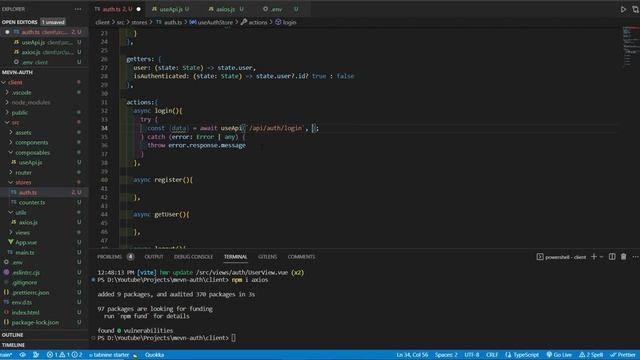Change encoding via UTF-8 status item
The width and height of the screenshot is (640, 360).
(471, 355)
